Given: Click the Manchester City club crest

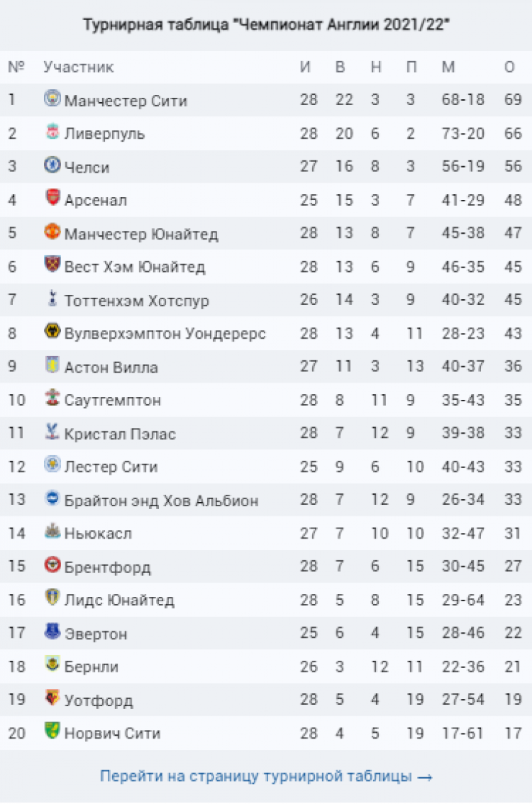Looking at the screenshot, I should click(x=52, y=99).
